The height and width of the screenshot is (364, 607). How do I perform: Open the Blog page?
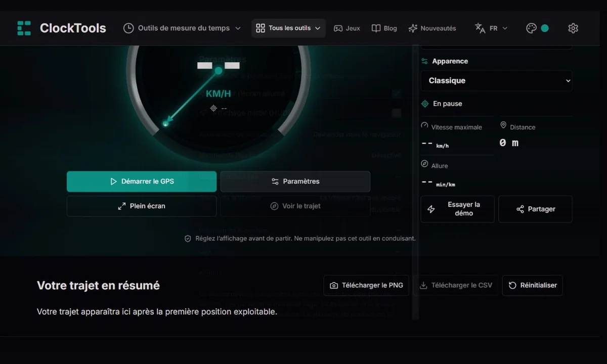click(x=384, y=28)
